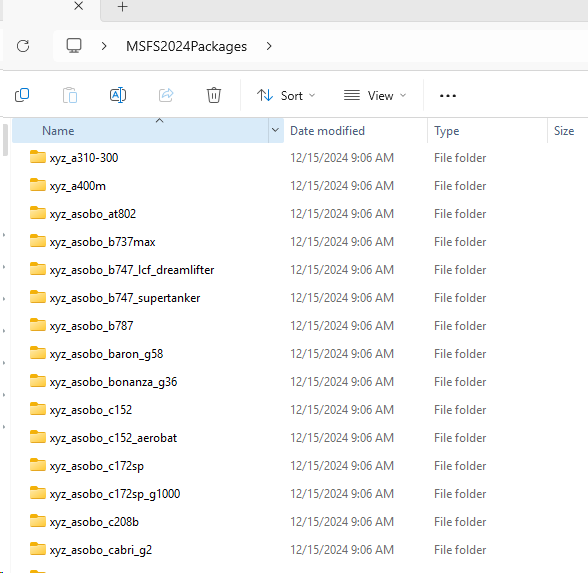The height and width of the screenshot is (573, 588).
Task: Click the xyz_asobo_b747_supertanker folder name
Action: coord(125,298)
